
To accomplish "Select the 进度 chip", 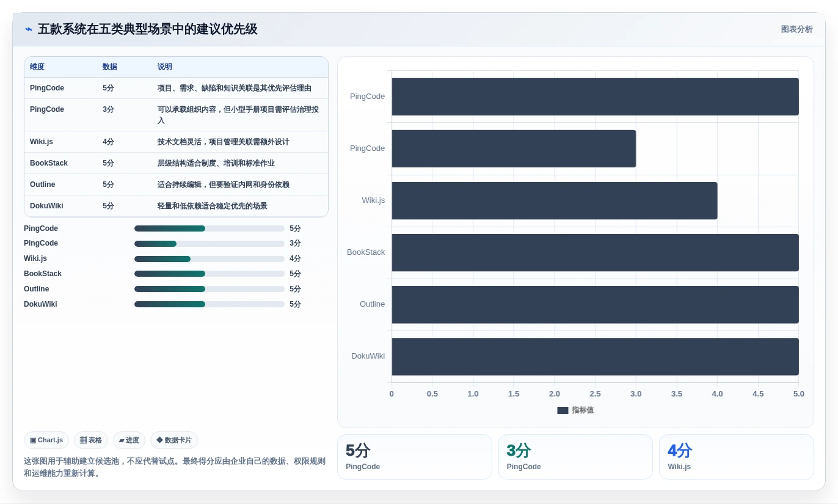I will [x=129, y=440].
